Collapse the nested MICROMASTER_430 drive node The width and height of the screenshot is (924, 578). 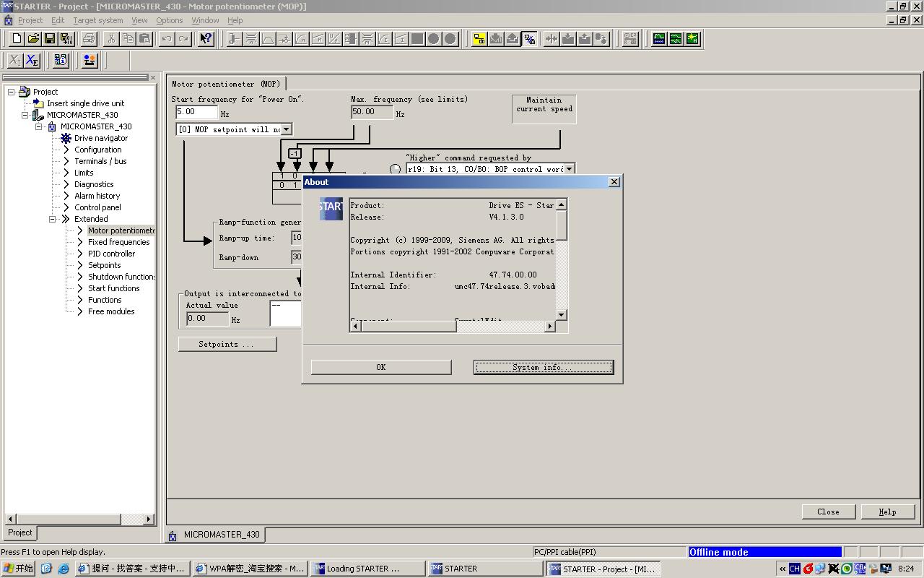[x=39, y=126]
